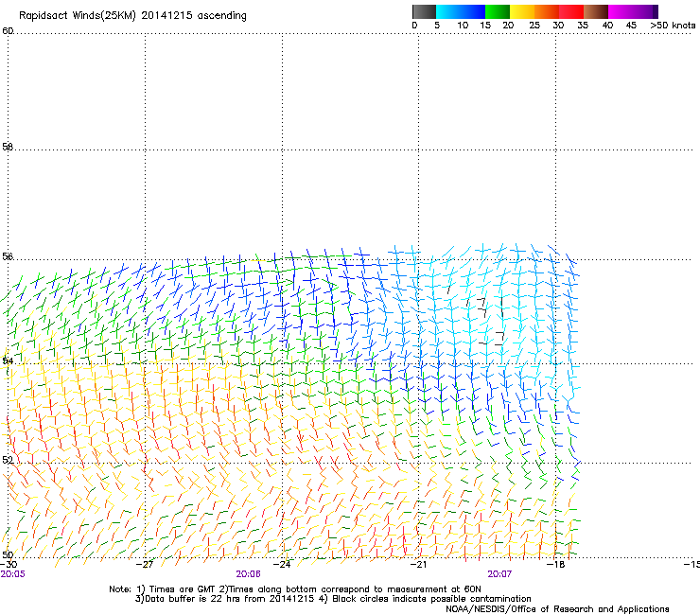Viewport: 700px width, 615px height.
Task: Click the note 'Data buffer is 22 hrs'
Action: pyautogui.click(x=194, y=599)
